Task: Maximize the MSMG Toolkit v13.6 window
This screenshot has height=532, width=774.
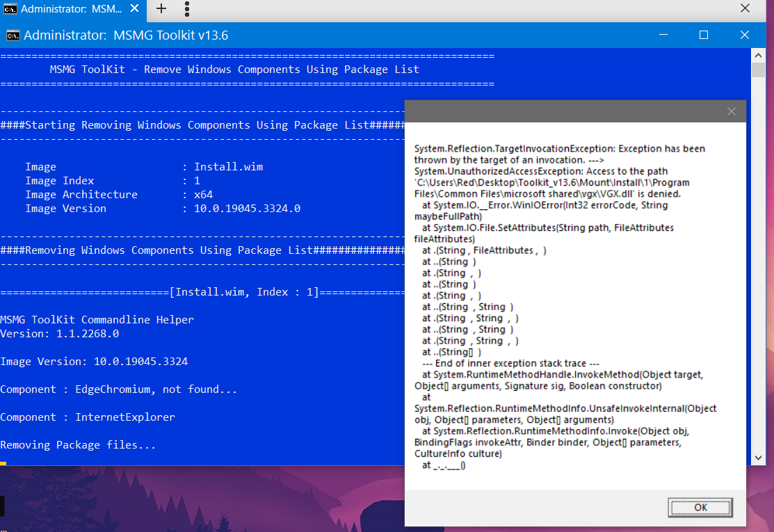Action: pyautogui.click(x=704, y=35)
